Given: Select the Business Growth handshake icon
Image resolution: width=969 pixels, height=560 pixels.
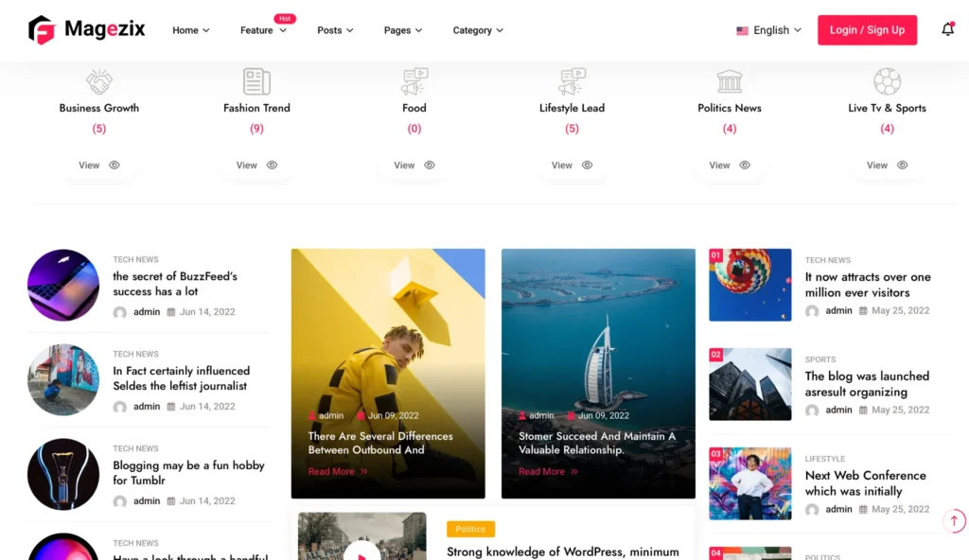Looking at the screenshot, I should [x=98, y=81].
